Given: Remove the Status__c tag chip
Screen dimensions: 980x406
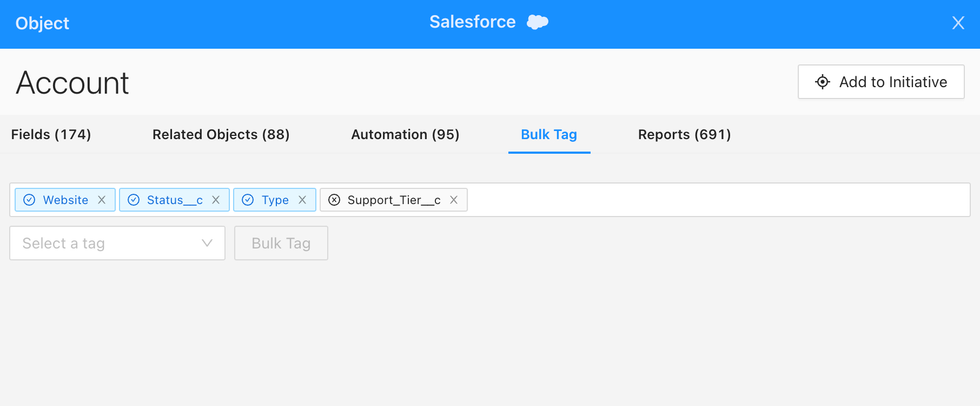Looking at the screenshot, I should pos(216,200).
